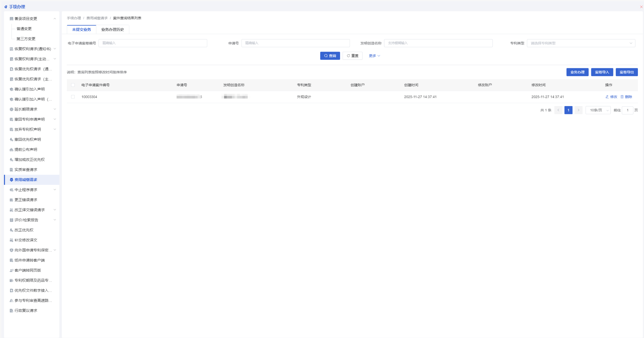Click the 重置 reset button
The width and height of the screenshot is (644, 338).
click(x=352, y=56)
